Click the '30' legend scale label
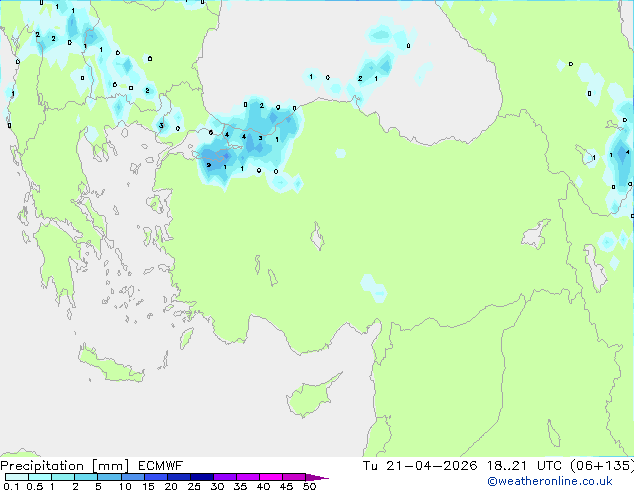This screenshot has width=634, height=490. [x=217, y=486]
